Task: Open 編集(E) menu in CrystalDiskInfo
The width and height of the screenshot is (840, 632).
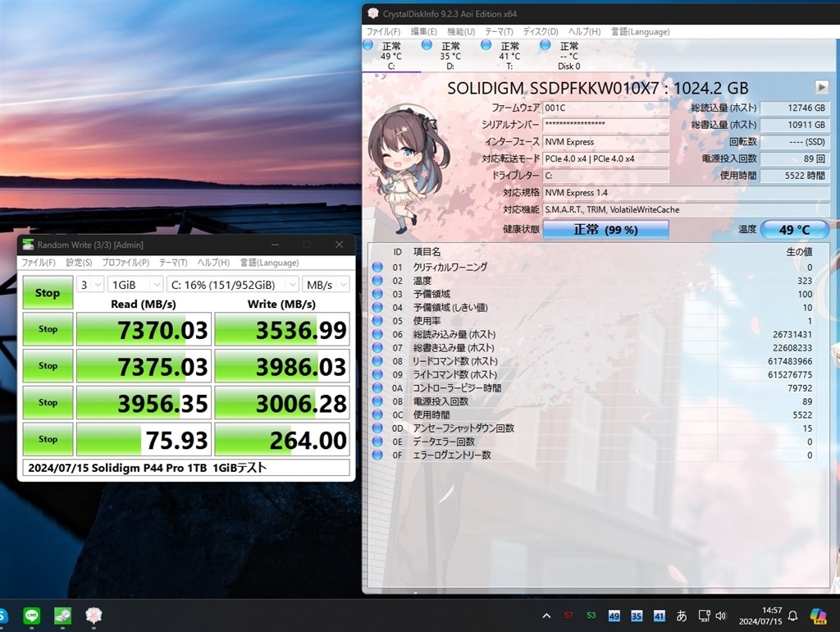Action: [424, 32]
